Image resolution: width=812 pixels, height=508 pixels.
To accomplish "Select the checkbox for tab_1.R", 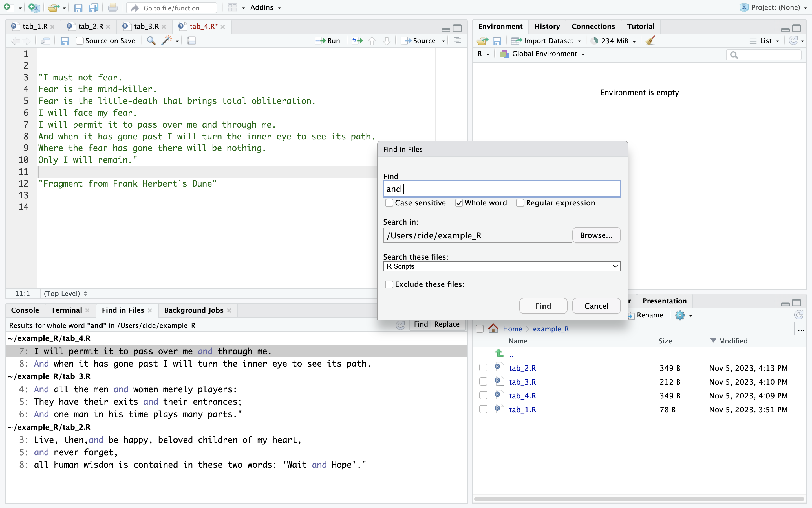I will (483, 409).
